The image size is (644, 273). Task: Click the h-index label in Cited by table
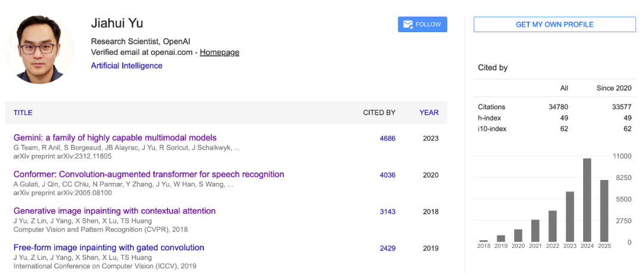coord(489,118)
